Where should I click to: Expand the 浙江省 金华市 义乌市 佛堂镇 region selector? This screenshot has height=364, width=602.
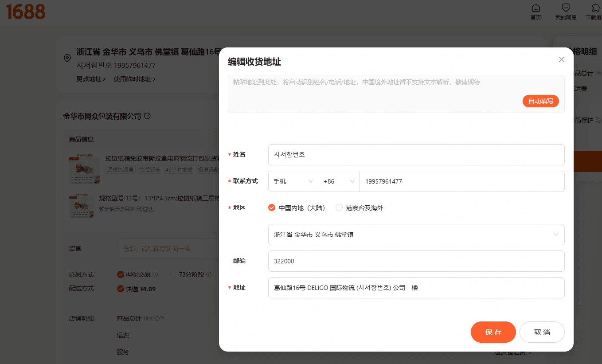coord(416,235)
